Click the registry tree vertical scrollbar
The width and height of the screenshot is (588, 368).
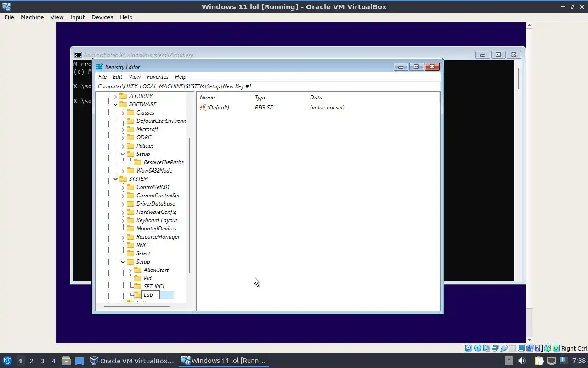click(x=190, y=205)
